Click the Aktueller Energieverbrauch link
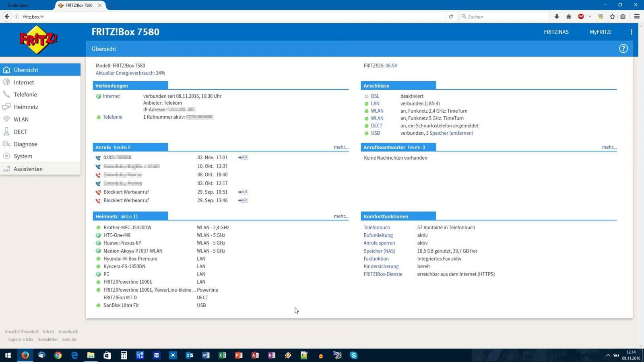This screenshot has width=644, height=362. pos(125,73)
